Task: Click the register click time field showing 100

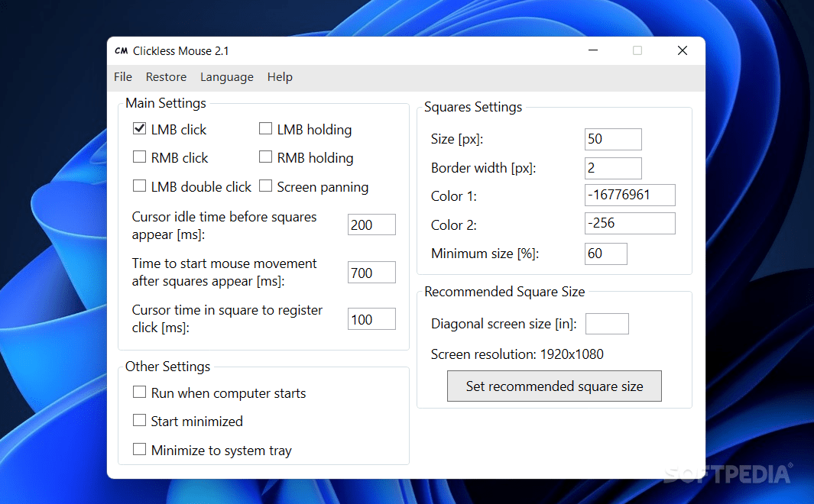Action: click(371, 319)
